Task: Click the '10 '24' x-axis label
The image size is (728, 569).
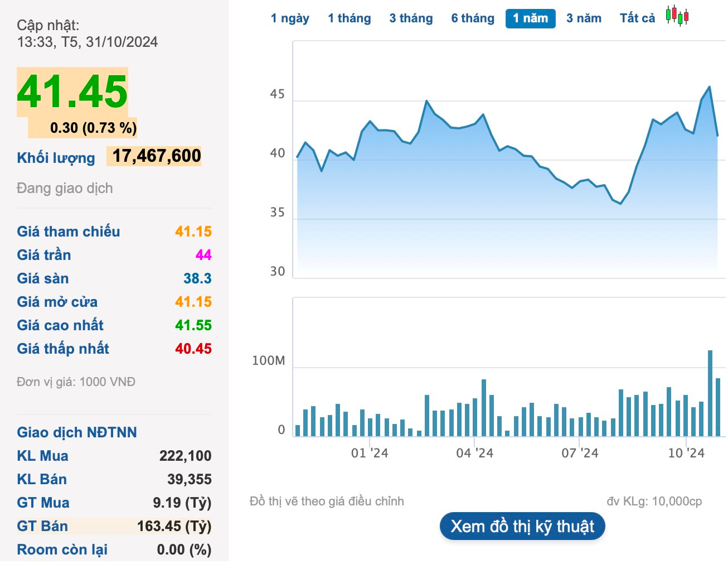Action: click(x=686, y=453)
